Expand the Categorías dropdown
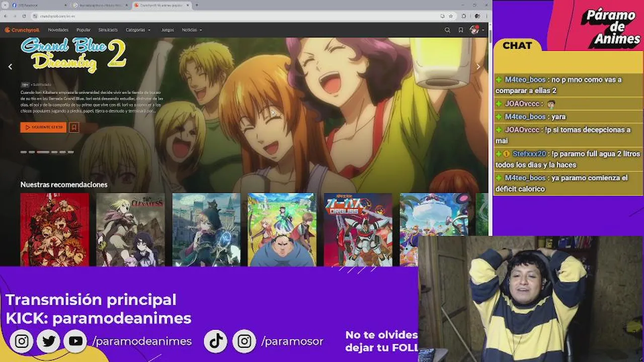 (138, 30)
